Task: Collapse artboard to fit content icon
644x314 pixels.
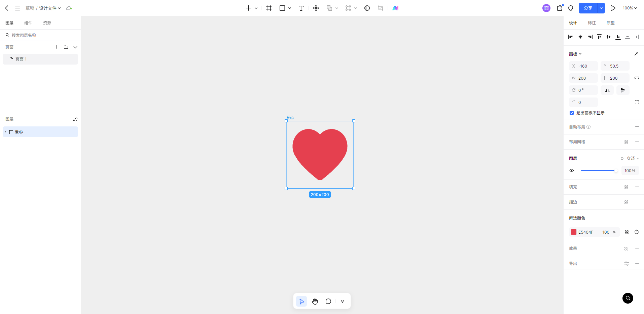Action: [636, 54]
